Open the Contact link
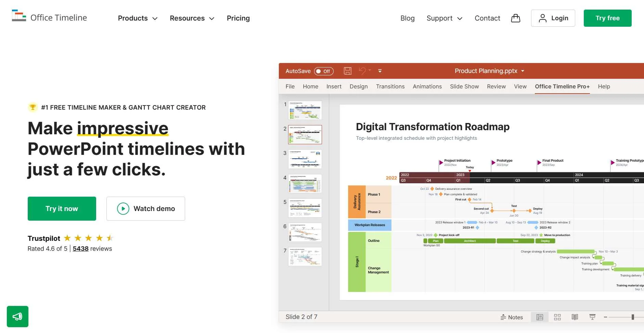Image resolution: width=644 pixels, height=333 pixels. point(487,18)
